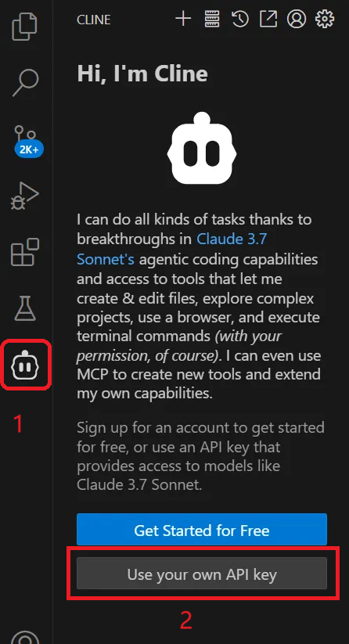349x644 pixels.
Task: Open the Explorer view in activity bar
Action: tap(26, 27)
